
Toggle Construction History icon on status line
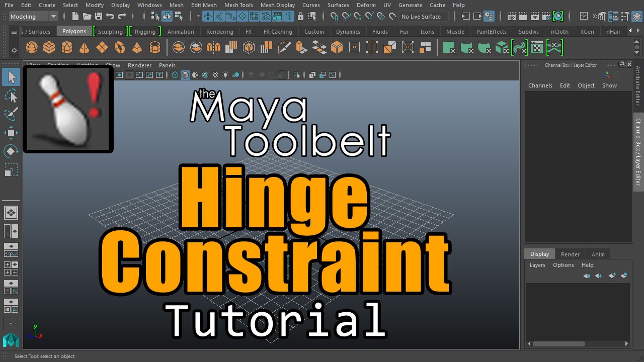coord(489,17)
